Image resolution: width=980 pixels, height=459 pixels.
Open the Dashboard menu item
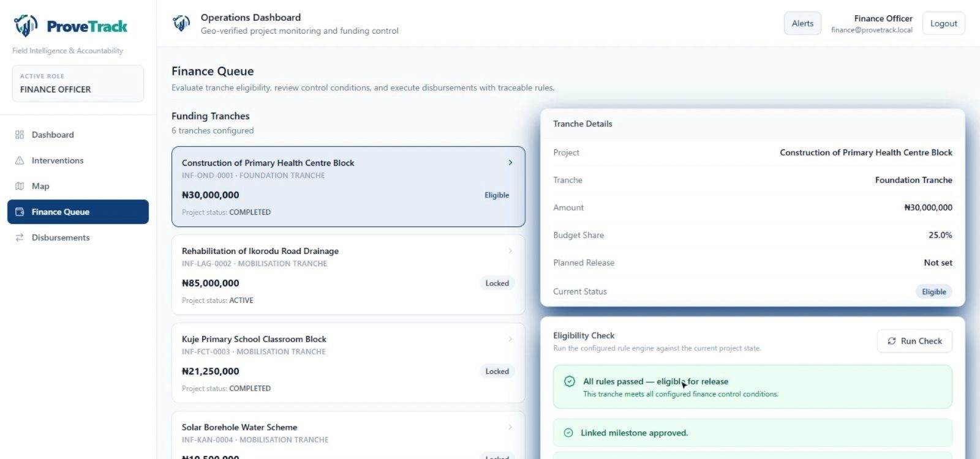[78, 135]
